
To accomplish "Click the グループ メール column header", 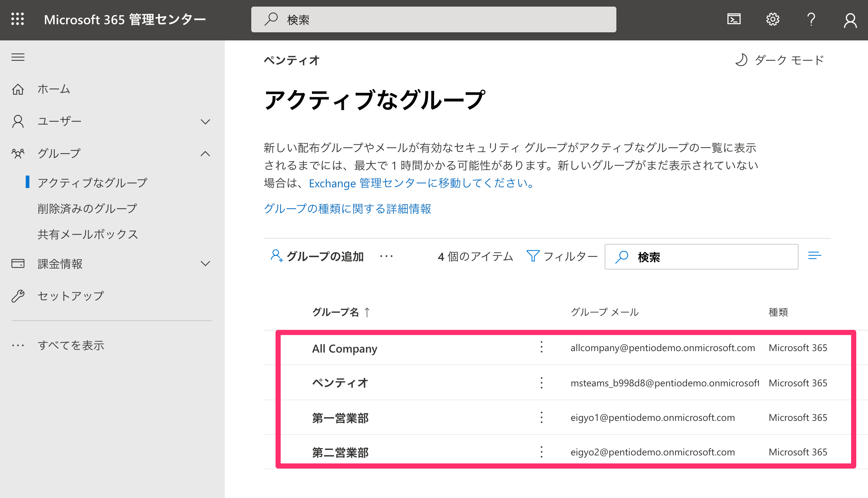I will click(605, 312).
